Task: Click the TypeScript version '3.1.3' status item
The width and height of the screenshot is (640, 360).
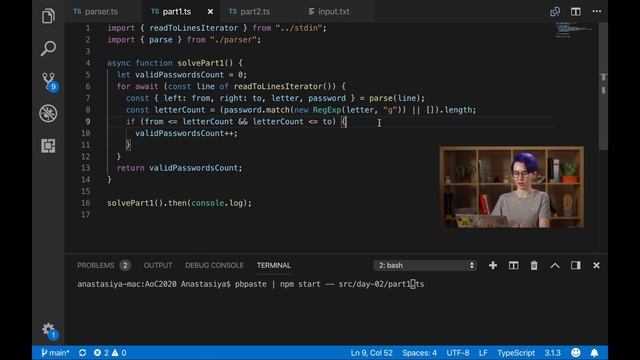Action: click(552, 353)
